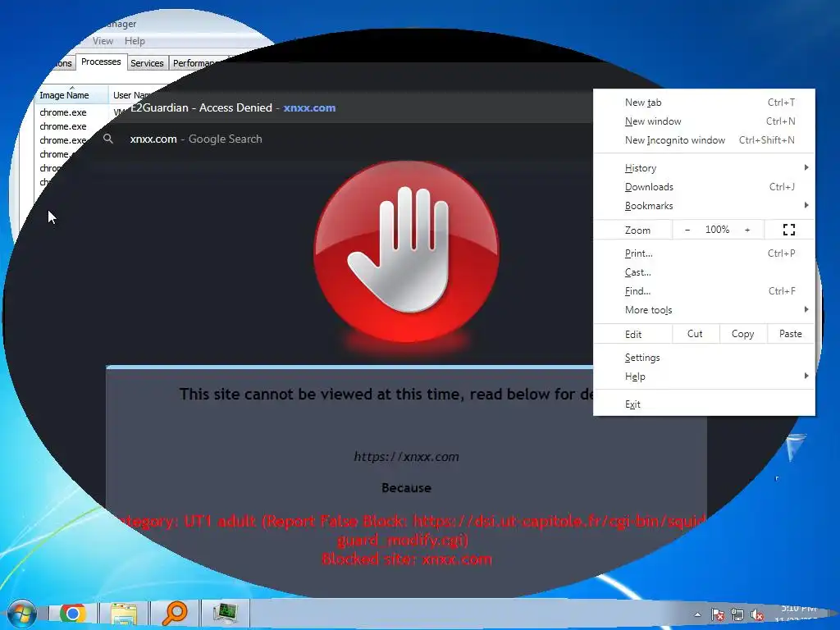Expand the History submenu

coord(704,167)
